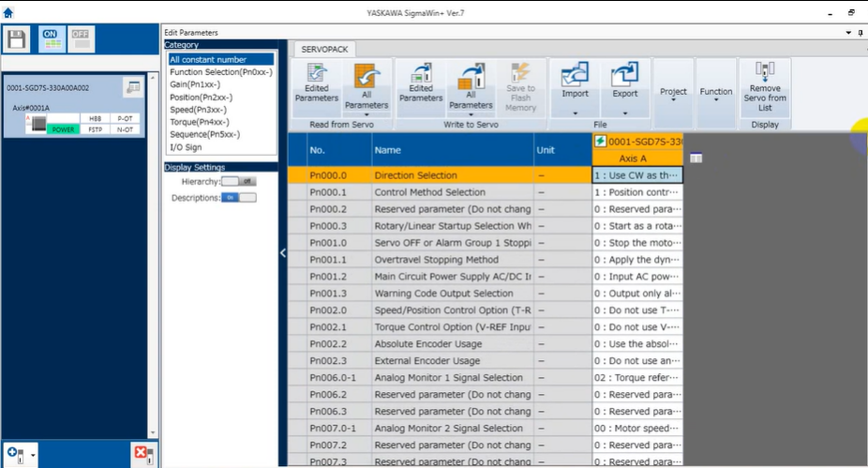Viewport: 868px width, 468px height.
Task: Select Torque(Pn4xx-) category
Action: (x=199, y=122)
